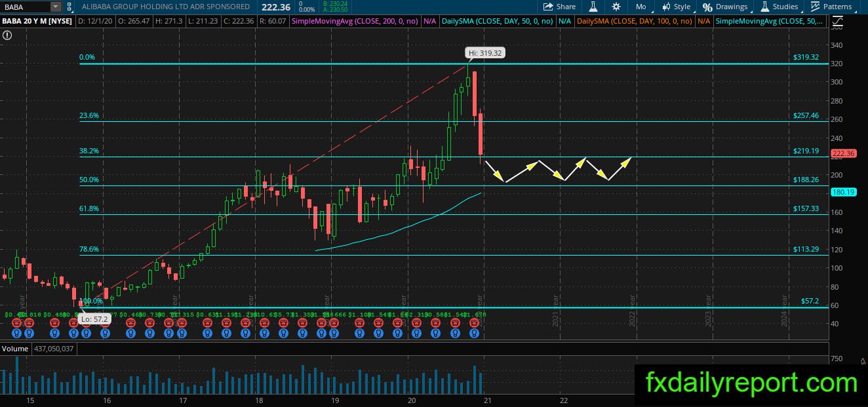
Task: Click the O: 265.47 open value
Action: click(x=132, y=21)
